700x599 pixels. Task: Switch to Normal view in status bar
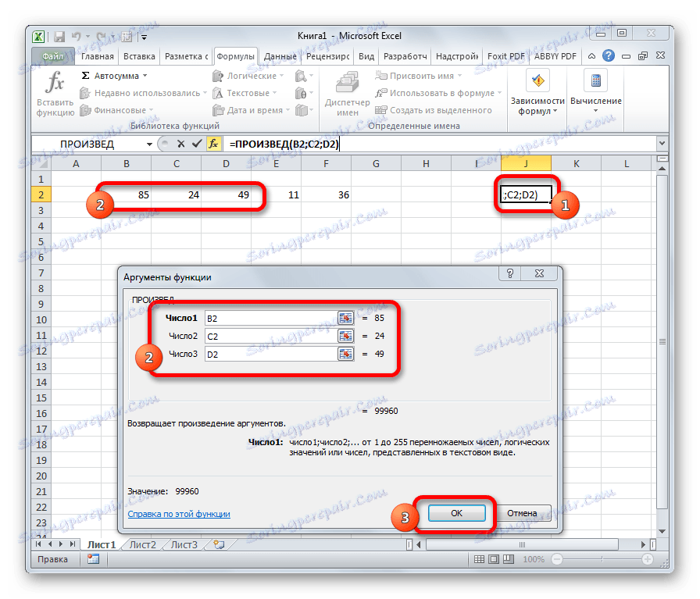[x=479, y=559]
